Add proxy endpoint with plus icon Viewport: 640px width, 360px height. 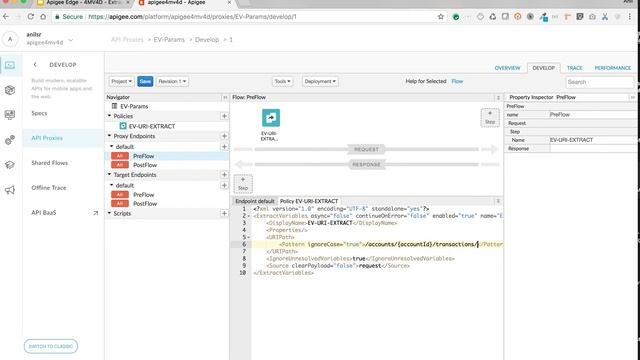pos(224,136)
